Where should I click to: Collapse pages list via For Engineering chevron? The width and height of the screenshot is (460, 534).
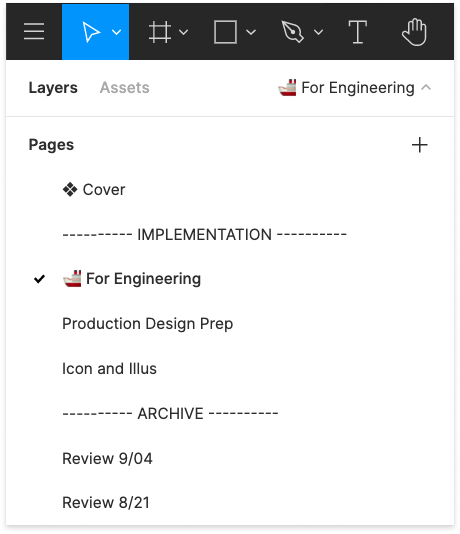426,88
